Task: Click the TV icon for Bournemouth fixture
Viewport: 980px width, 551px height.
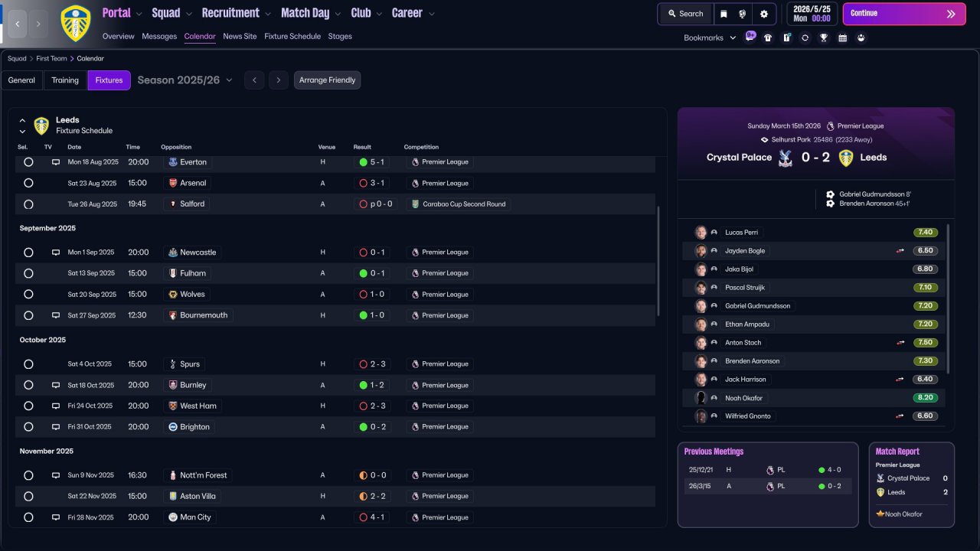Action: pos(55,315)
